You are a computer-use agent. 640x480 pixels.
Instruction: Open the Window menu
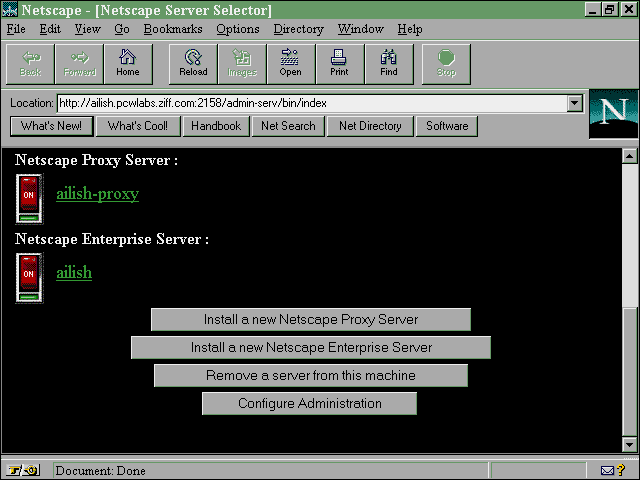361,29
